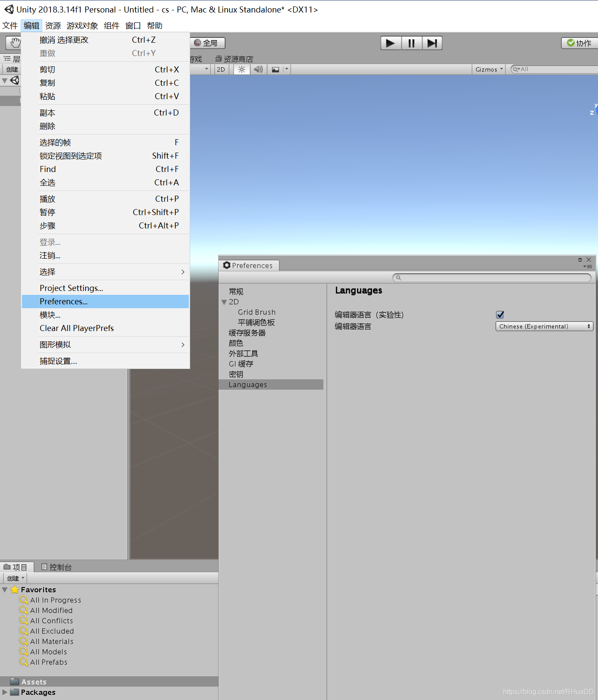Open the Gizmos dropdown

pyautogui.click(x=489, y=69)
